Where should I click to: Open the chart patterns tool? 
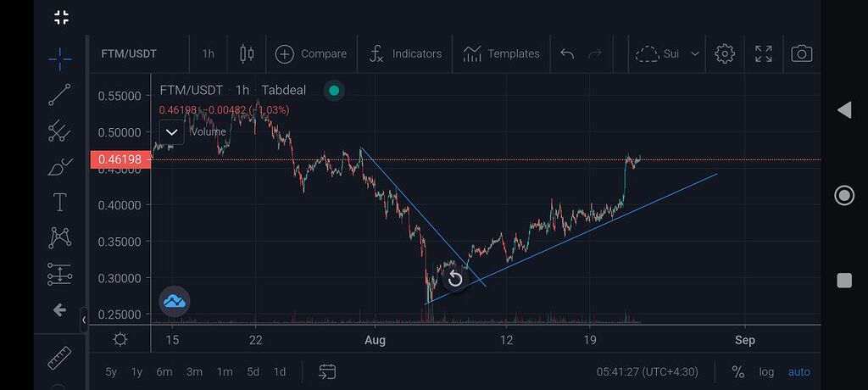point(59,238)
